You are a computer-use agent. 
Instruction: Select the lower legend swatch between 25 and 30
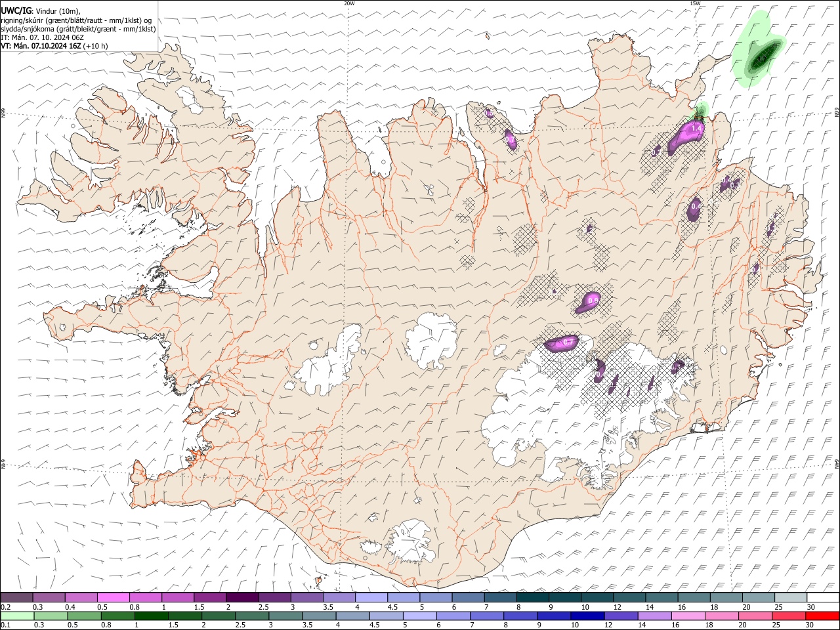coord(788,616)
